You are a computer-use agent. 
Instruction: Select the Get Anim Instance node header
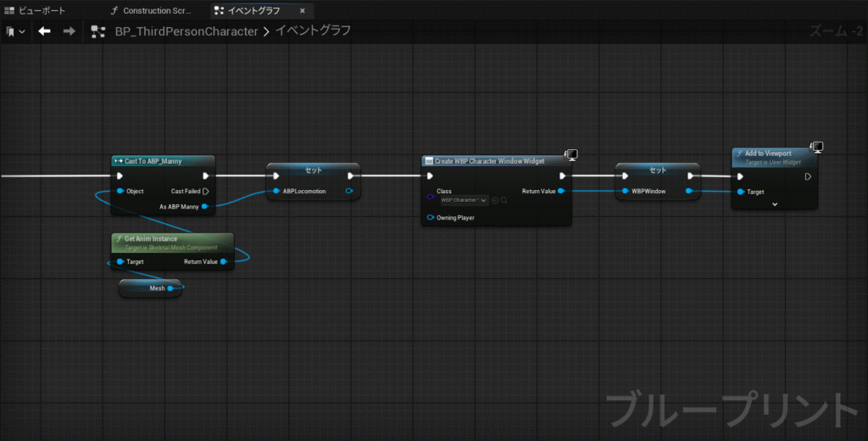pyautogui.click(x=172, y=243)
